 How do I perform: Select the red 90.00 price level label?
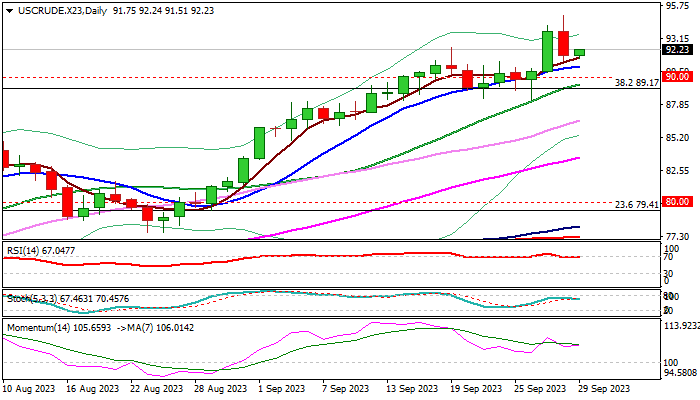pyautogui.click(x=676, y=76)
